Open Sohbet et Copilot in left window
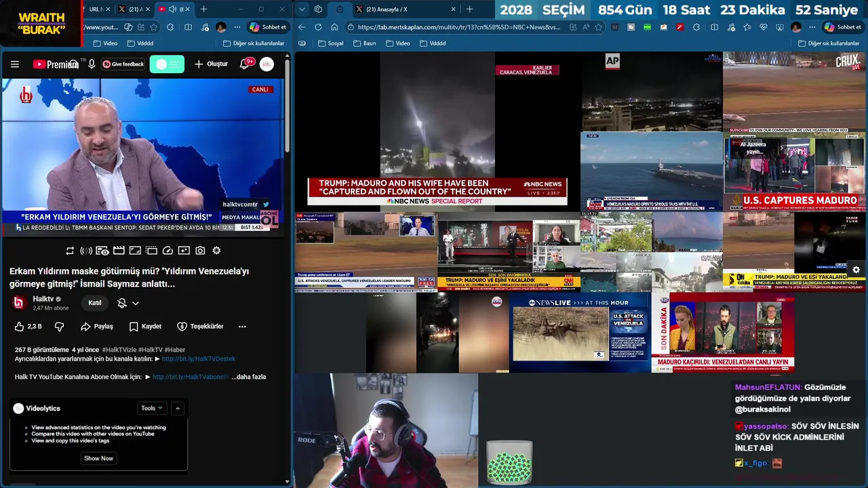868x488 pixels. pyautogui.click(x=267, y=27)
